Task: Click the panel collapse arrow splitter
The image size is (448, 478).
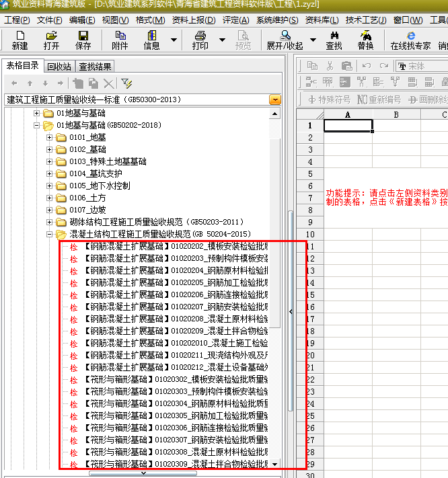Action: tap(291, 312)
